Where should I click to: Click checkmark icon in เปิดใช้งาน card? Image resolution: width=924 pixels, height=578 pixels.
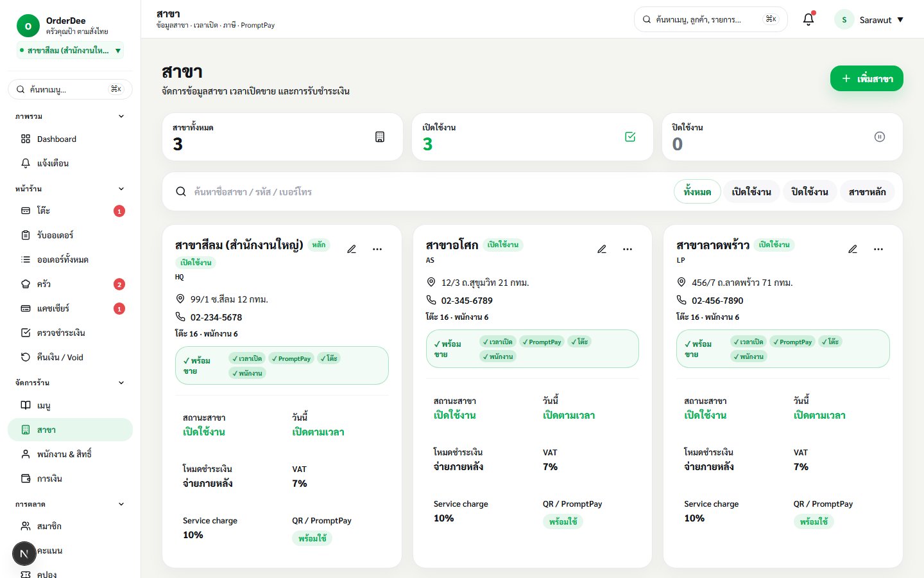[x=630, y=137]
